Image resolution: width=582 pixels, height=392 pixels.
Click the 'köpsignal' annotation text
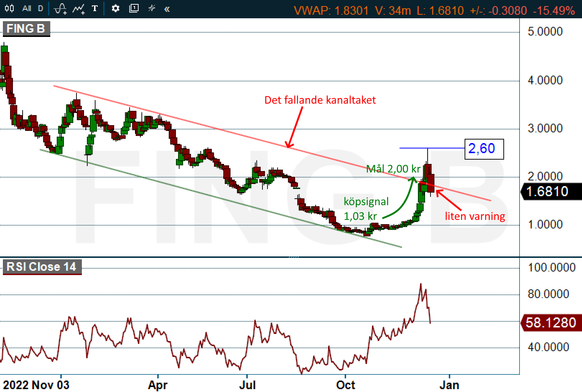coord(366,202)
